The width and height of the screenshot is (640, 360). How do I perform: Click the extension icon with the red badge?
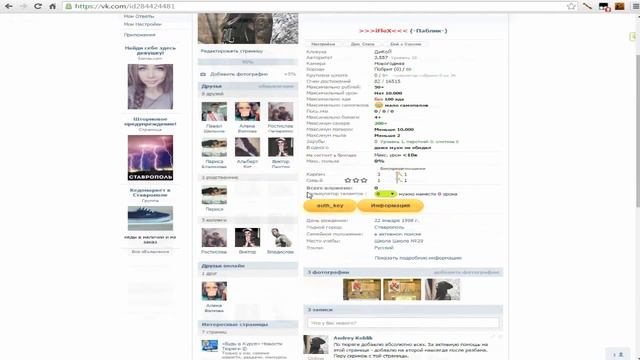(604, 7)
